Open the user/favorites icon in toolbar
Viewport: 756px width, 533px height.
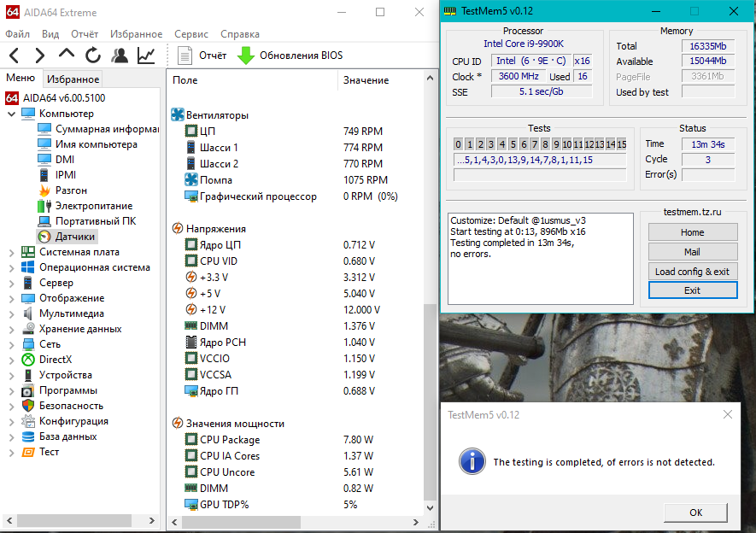pyautogui.click(x=120, y=56)
